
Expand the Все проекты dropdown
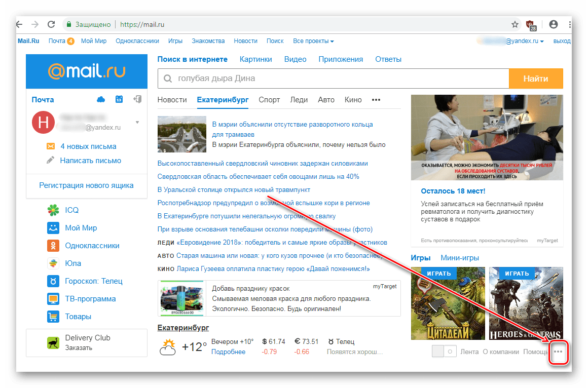click(313, 41)
